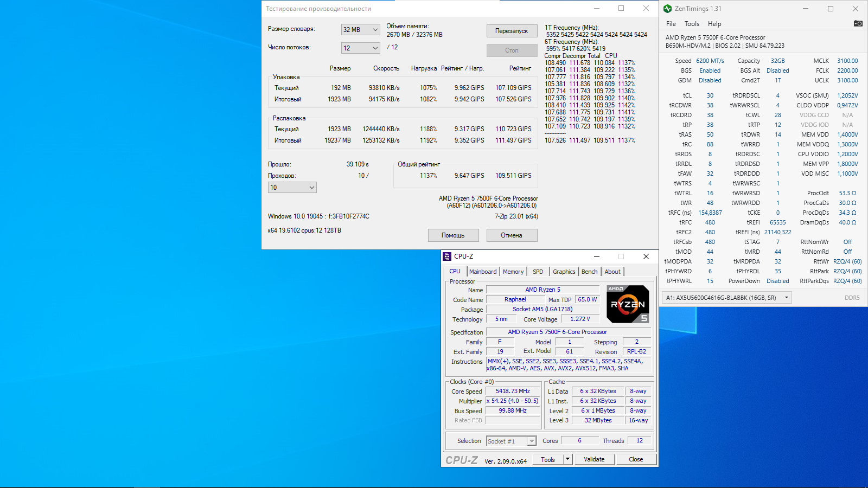Click the current packing speed 93810 KB/s

pyautogui.click(x=384, y=88)
